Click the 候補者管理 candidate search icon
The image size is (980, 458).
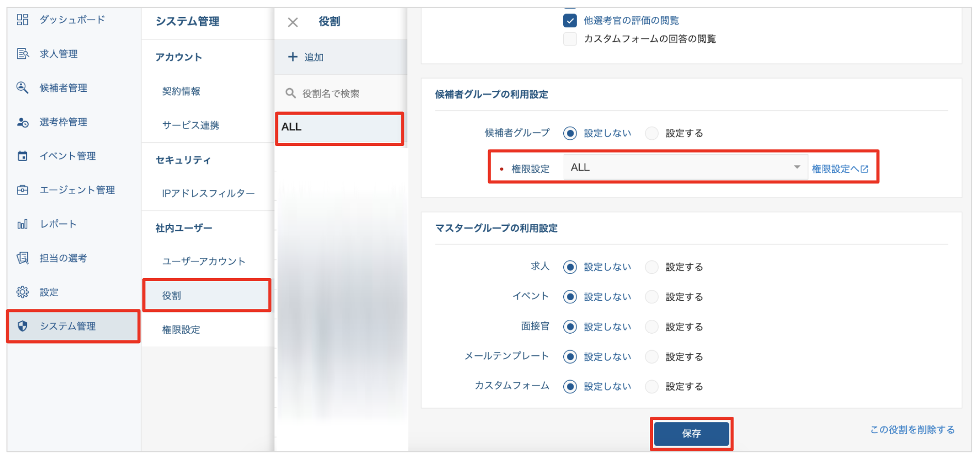coord(22,88)
